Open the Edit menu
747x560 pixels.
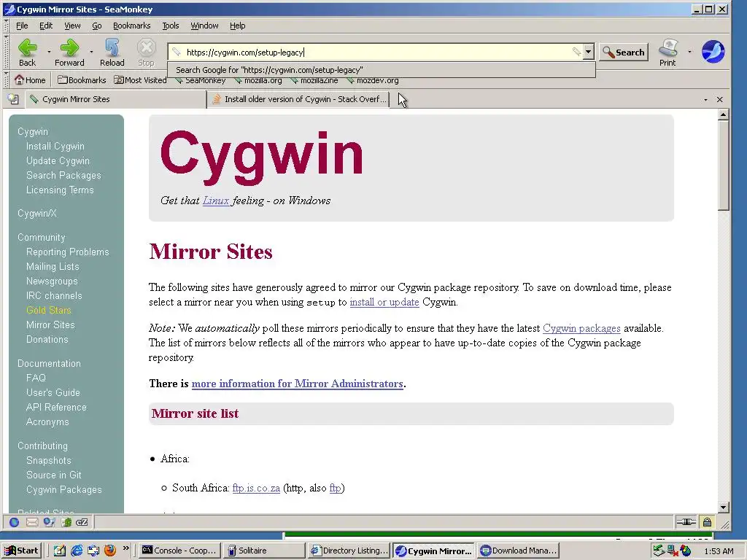46,26
